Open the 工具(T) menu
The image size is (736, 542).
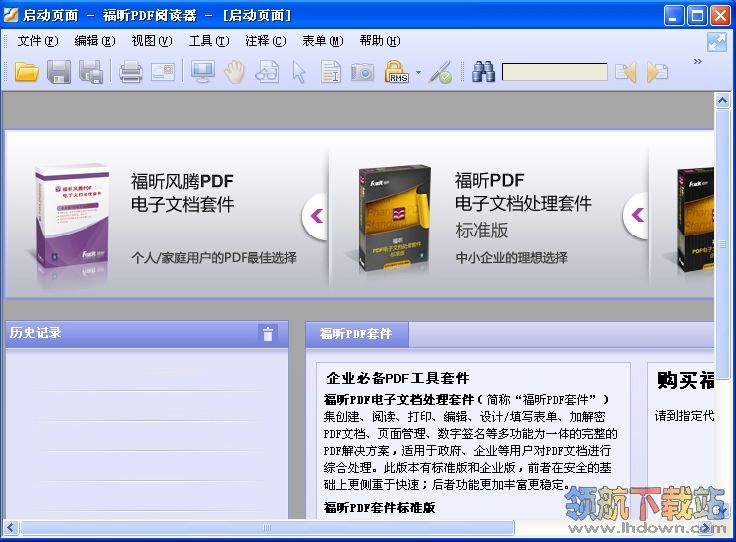coord(209,41)
